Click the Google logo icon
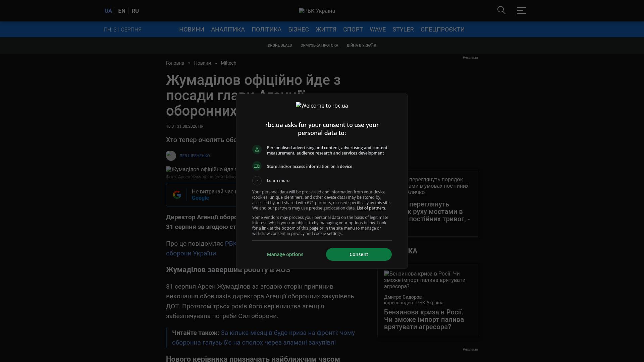The image size is (644, 362). click(177, 195)
